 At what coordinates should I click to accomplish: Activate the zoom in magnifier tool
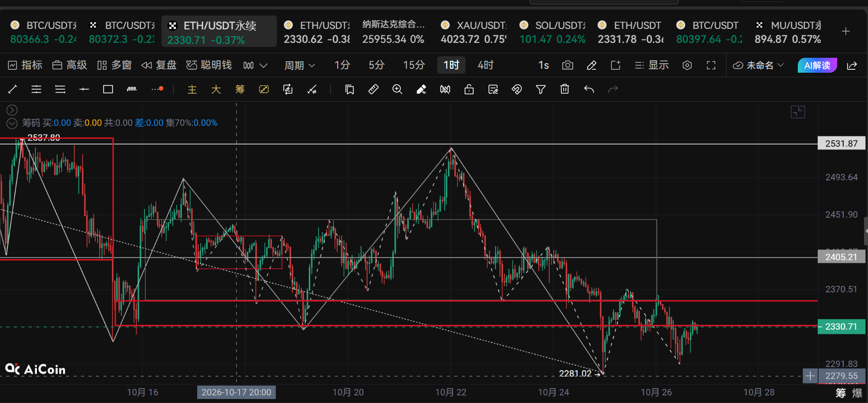(x=397, y=89)
